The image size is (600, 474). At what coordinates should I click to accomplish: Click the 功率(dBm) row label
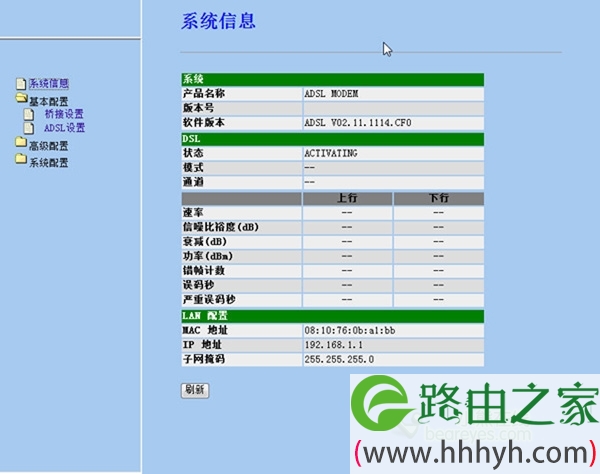pyautogui.click(x=207, y=256)
